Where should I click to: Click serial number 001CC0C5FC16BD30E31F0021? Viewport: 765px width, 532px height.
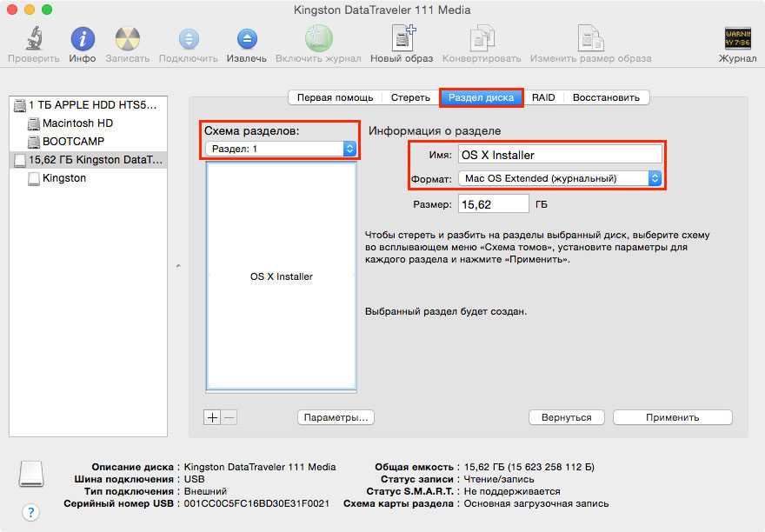coord(256,503)
